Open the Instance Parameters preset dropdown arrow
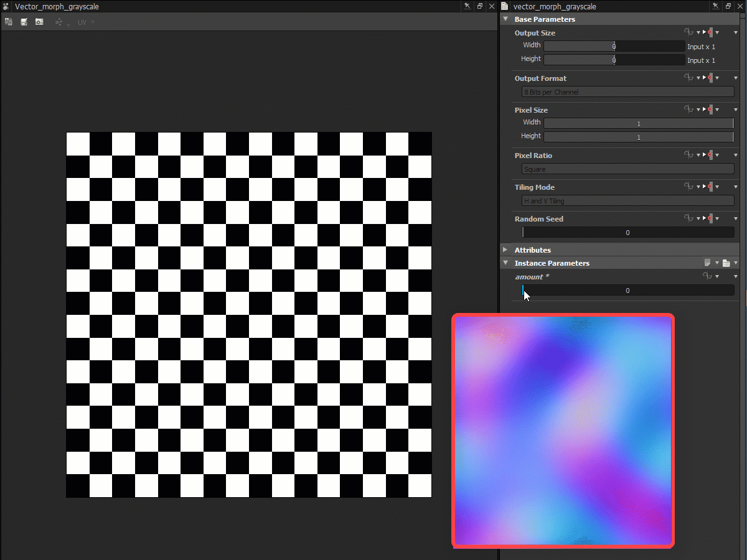 point(716,263)
